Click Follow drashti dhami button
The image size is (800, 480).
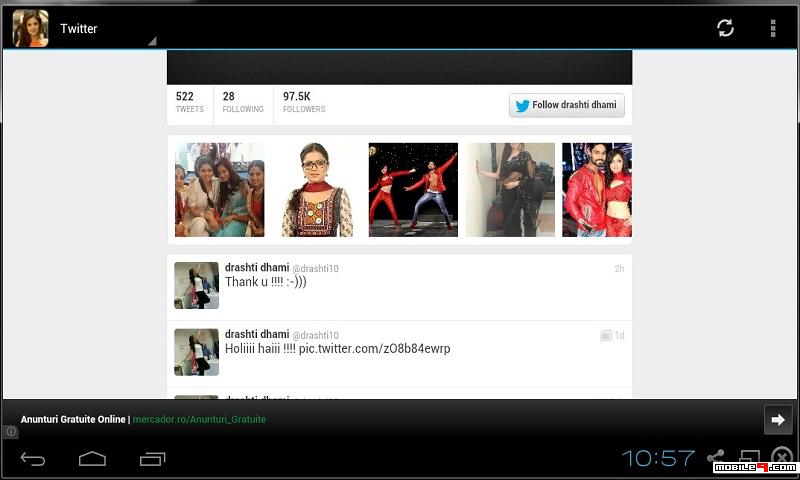[566, 105]
